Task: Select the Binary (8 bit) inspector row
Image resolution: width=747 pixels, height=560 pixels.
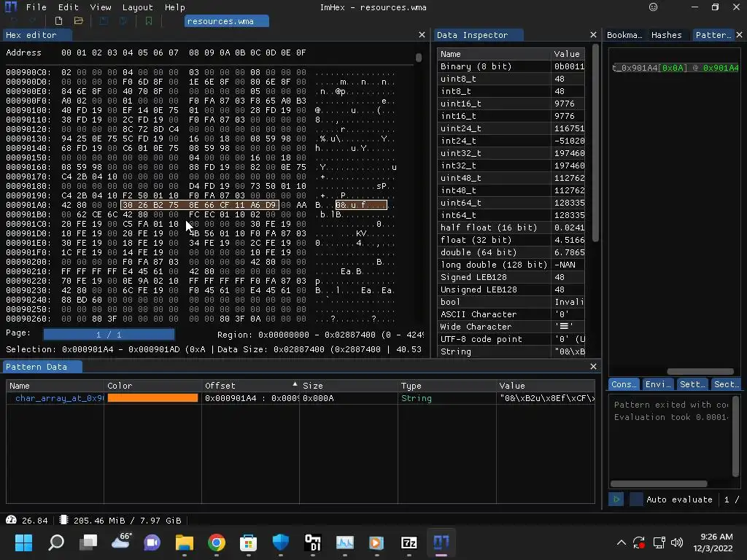Action: (x=511, y=66)
